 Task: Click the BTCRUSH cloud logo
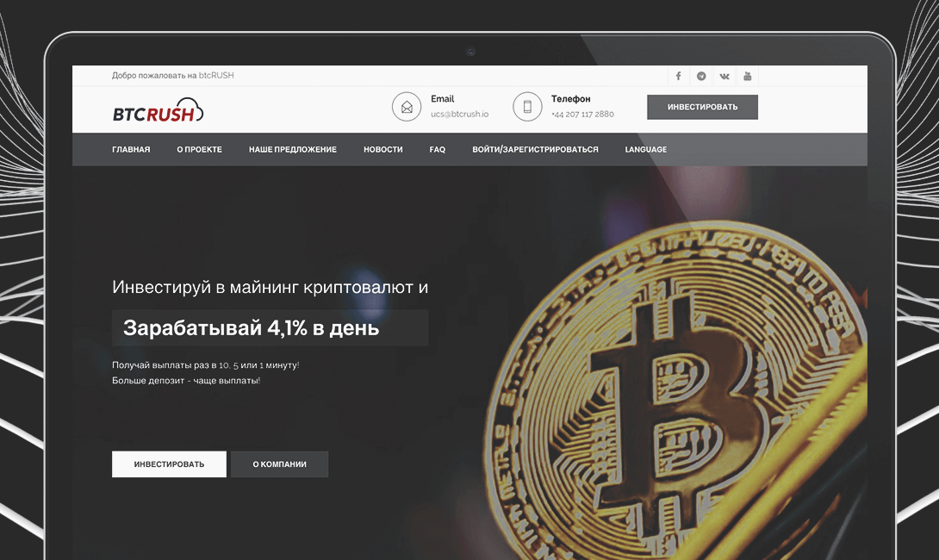159,110
